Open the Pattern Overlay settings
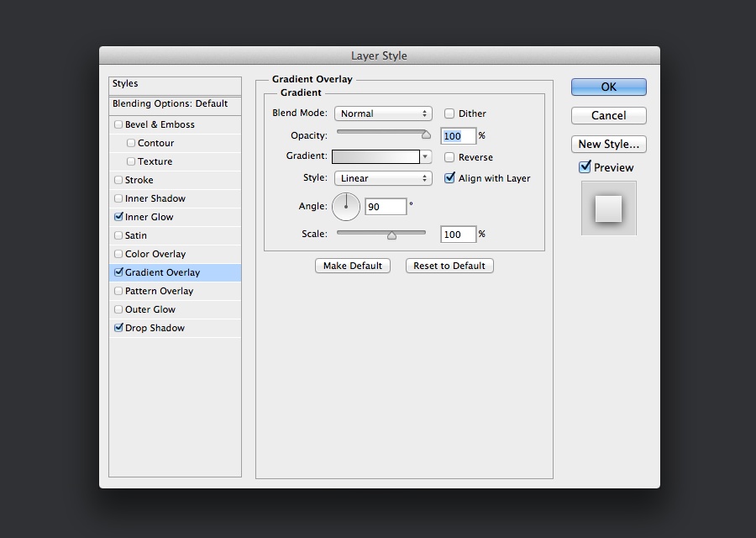 tap(159, 291)
